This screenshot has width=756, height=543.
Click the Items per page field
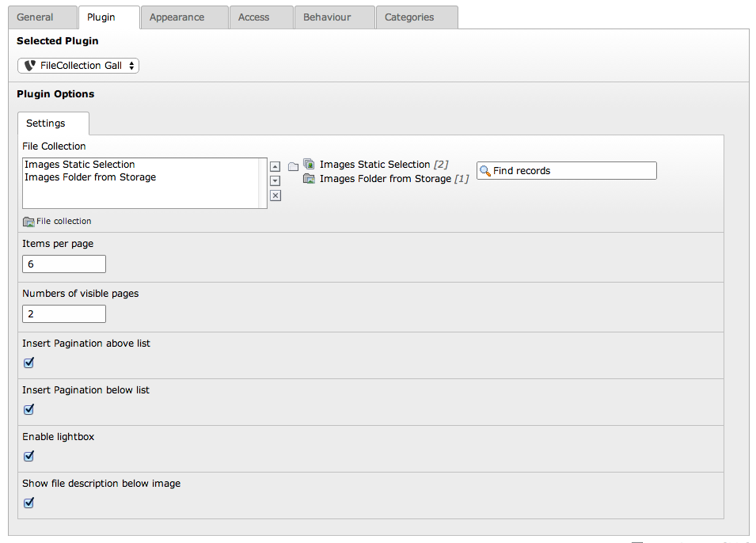(64, 264)
